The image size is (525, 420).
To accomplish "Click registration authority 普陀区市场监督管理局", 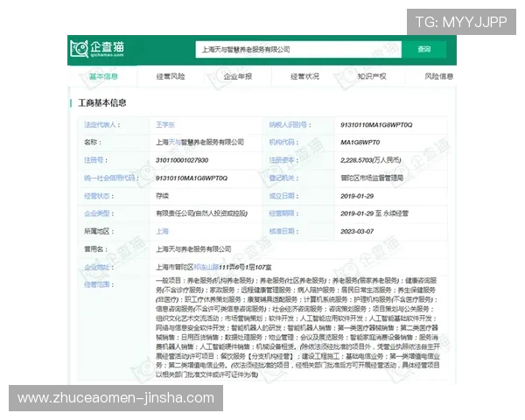I will 372,178.
